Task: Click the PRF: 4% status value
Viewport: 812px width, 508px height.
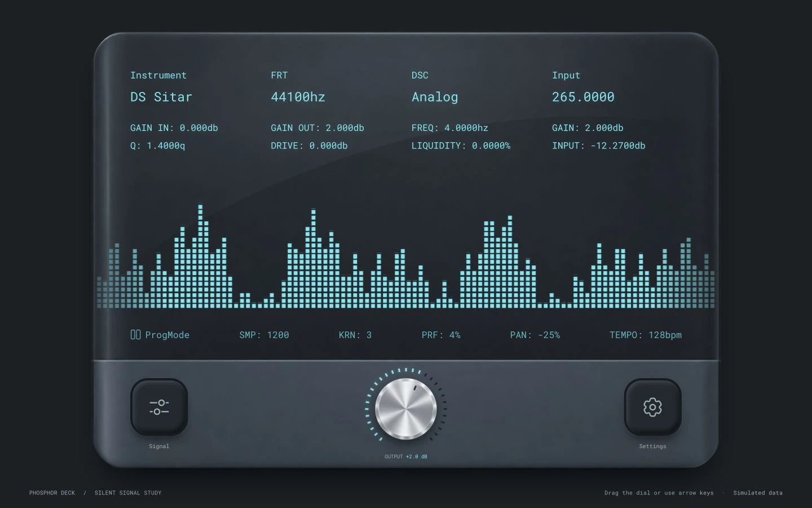Action: [441, 335]
